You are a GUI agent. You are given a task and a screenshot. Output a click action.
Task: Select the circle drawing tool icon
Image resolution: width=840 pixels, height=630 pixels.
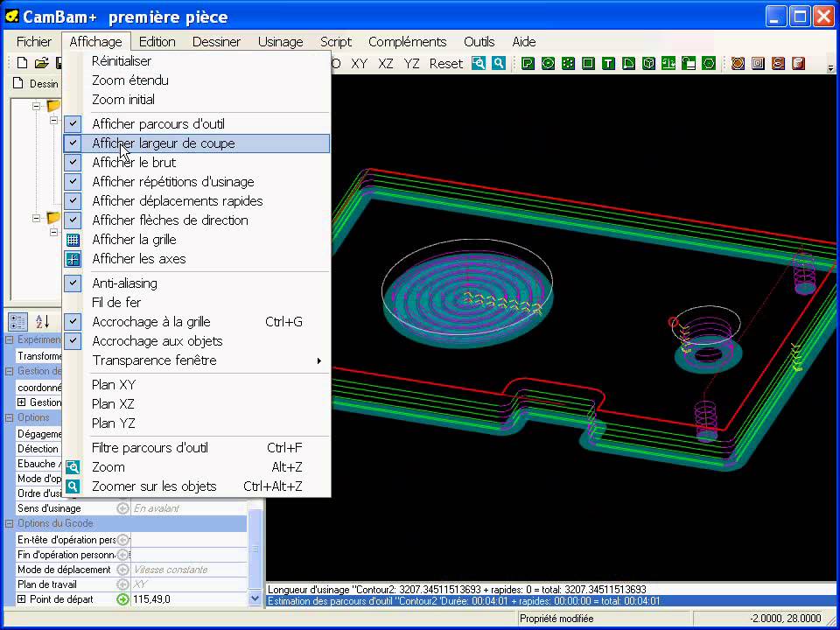coord(548,64)
